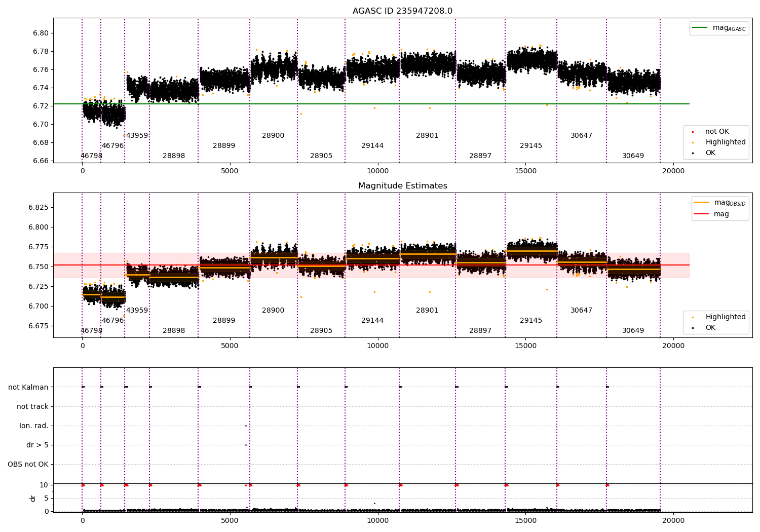Image resolution: width=760 pixels, height=532 pixels.
Task: Click obsid 28899 in the Magnitude Estimates plot
Action: click(x=224, y=321)
